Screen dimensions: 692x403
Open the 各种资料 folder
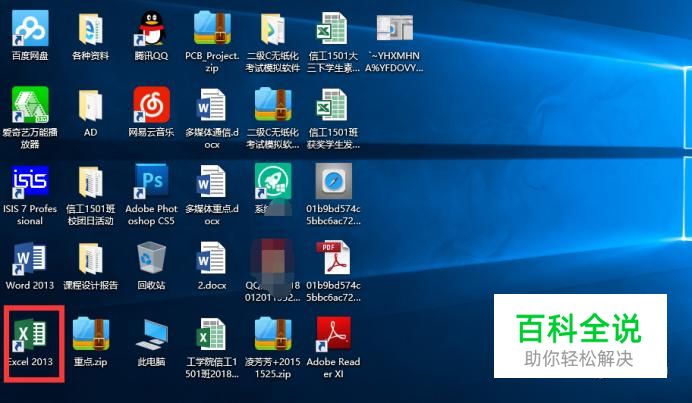tap(90, 29)
